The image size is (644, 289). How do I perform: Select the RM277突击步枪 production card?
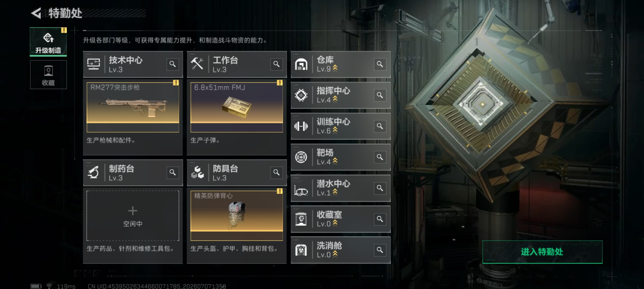(133, 107)
